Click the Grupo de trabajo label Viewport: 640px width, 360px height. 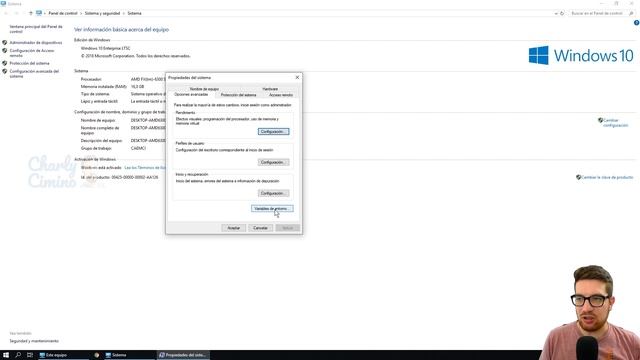tap(96, 148)
